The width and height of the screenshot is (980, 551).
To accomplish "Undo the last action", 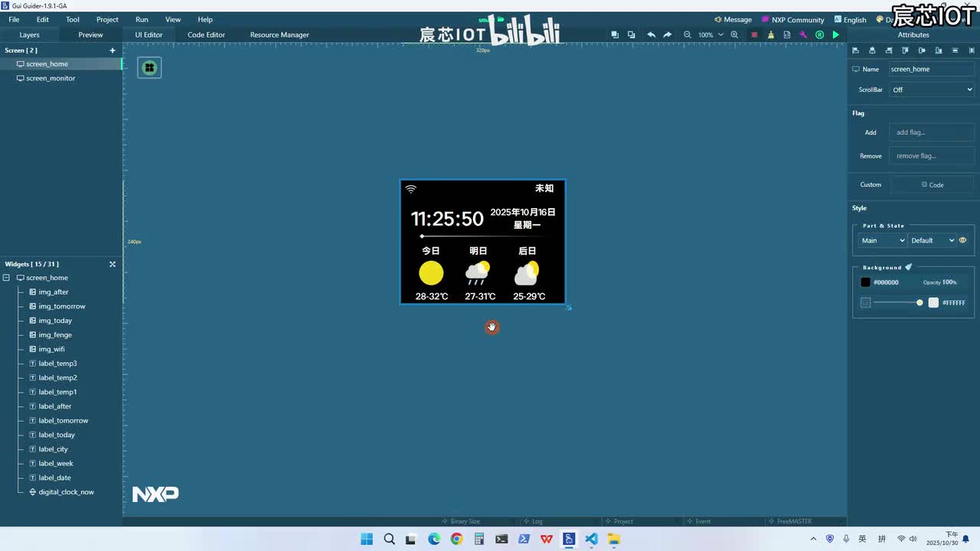I will click(x=651, y=34).
